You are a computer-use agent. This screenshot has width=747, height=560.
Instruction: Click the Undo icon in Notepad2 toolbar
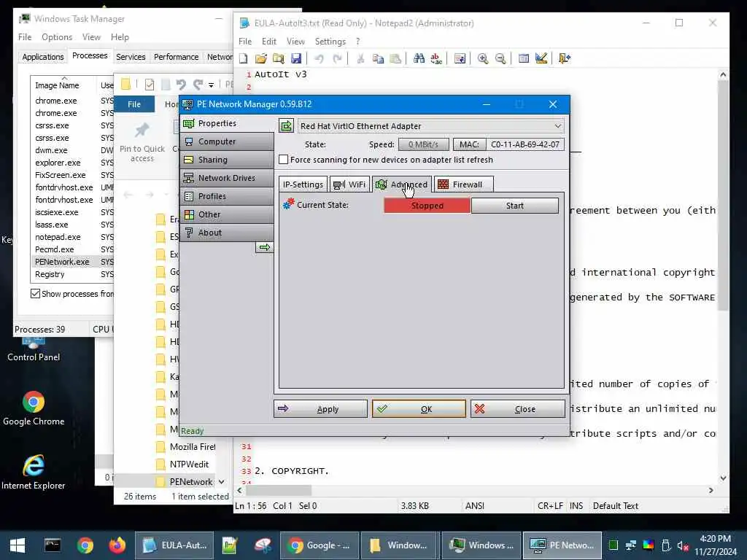[320, 58]
